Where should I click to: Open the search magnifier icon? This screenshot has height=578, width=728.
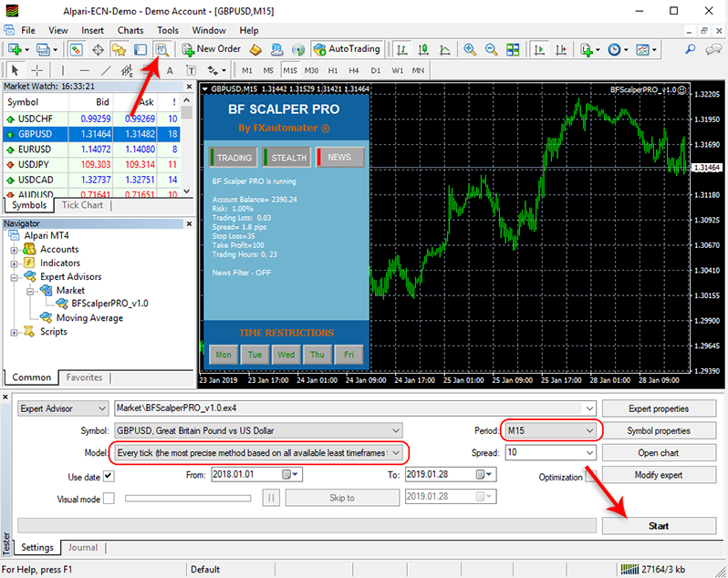click(691, 49)
